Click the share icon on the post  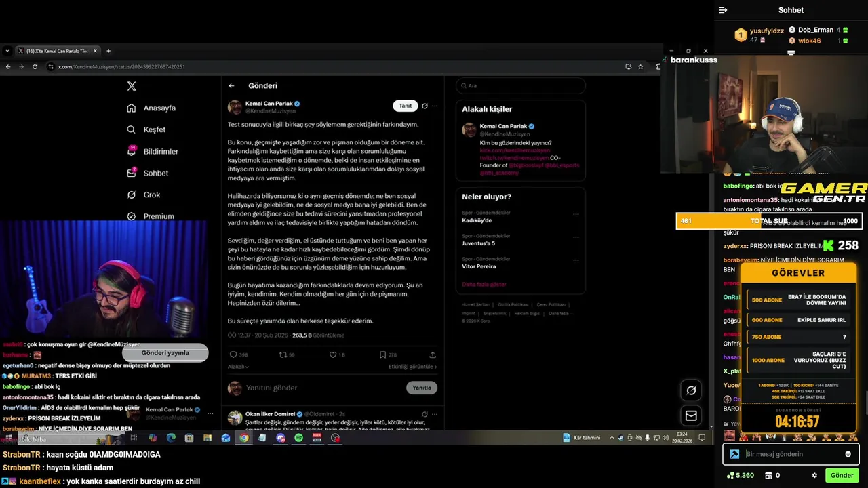click(433, 354)
